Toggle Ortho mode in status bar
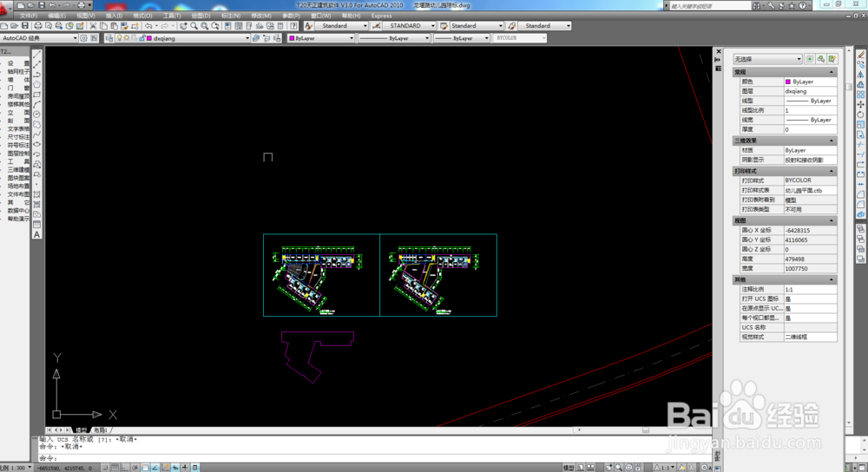The width and height of the screenshot is (868, 472). [x=125, y=468]
